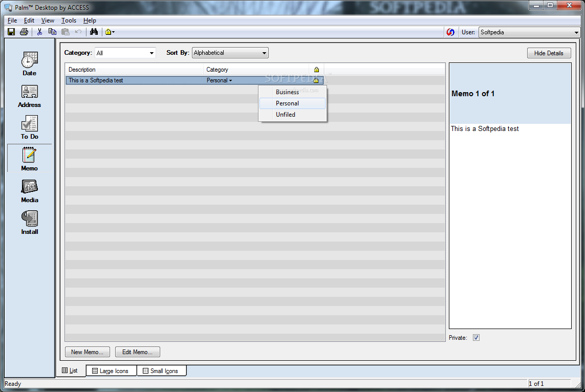
Task: Open the Memo section in sidebar
Action: (x=30, y=159)
